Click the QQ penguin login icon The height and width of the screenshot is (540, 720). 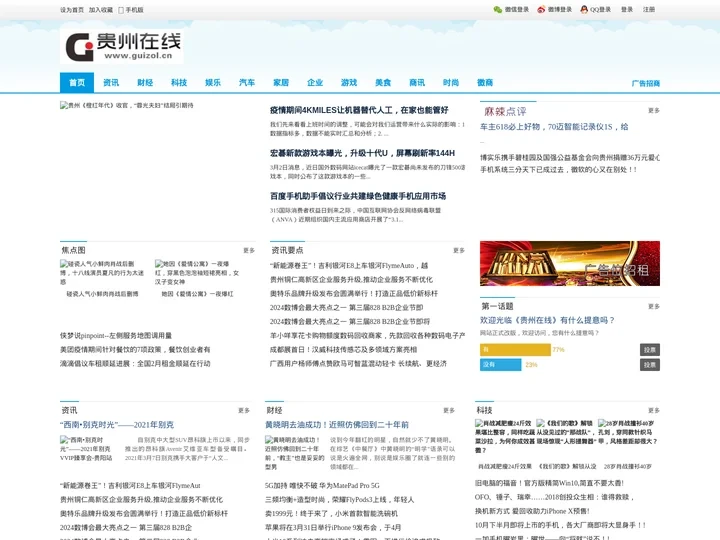point(584,10)
